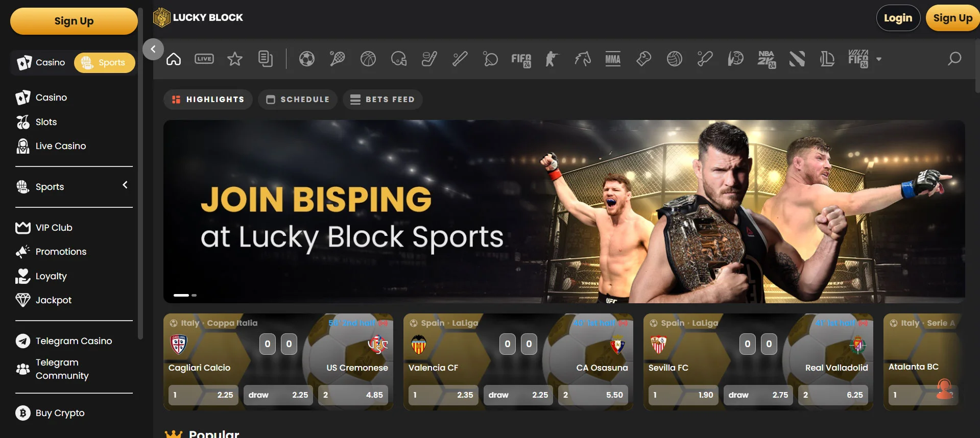Select the NBA 2K24 esports icon
The height and width of the screenshot is (438, 980).
click(x=766, y=59)
